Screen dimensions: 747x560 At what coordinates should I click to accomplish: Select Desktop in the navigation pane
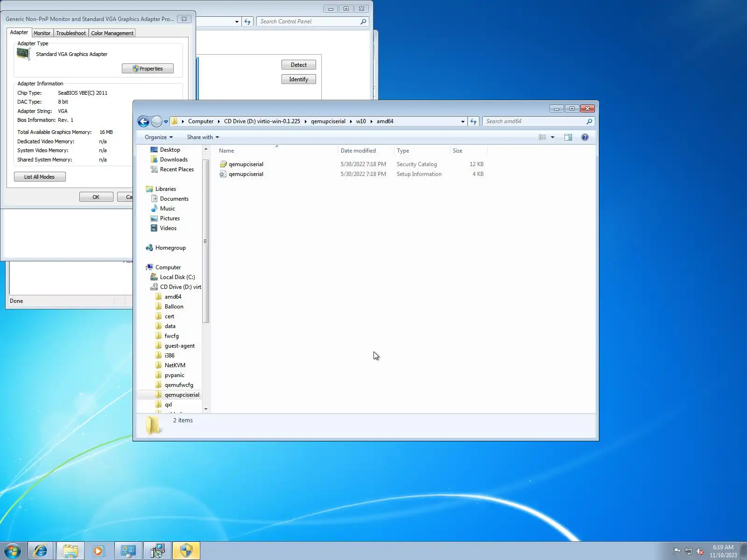(x=165, y=150)
